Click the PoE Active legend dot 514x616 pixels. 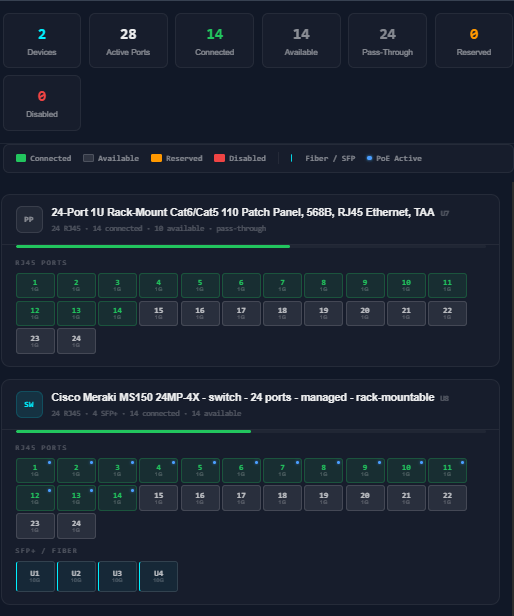tap(369, 158)
